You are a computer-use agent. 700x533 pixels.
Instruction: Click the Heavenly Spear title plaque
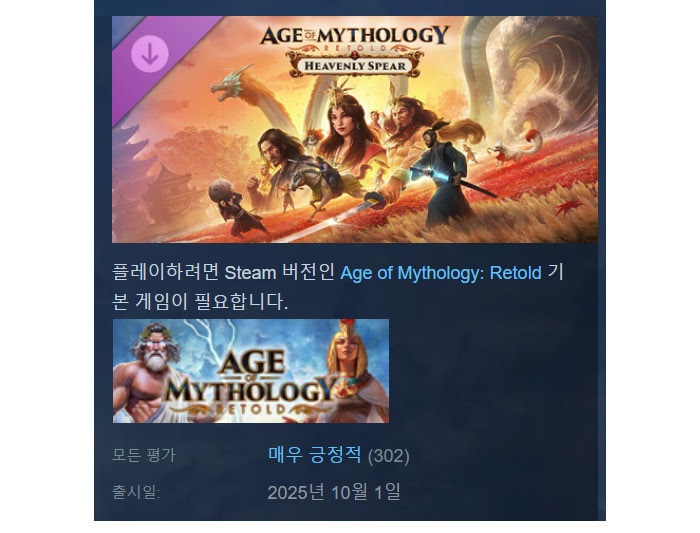pyautogui.click(x=355, y=65)
